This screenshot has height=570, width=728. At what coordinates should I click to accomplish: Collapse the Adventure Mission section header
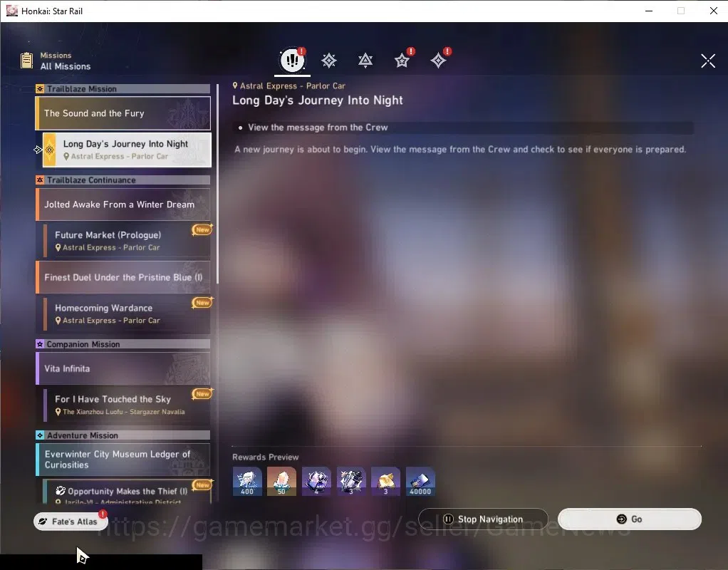point(123,435)
